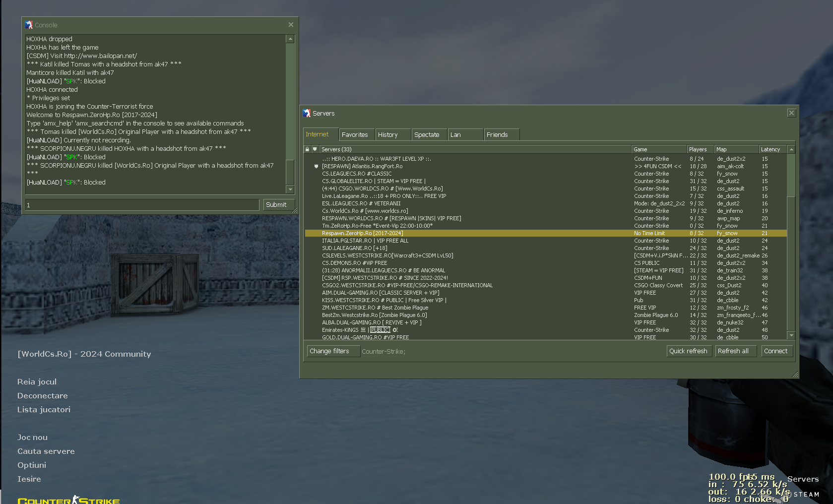Screen dimensions: 833x504
Task: Select CSGO.WORLDCS.RO server row
Action: coord(546,189)
